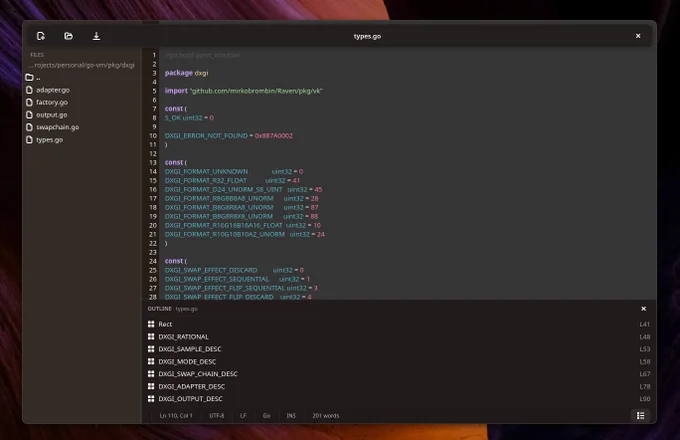Click the types.go file icon

click(x=29, y=140)
